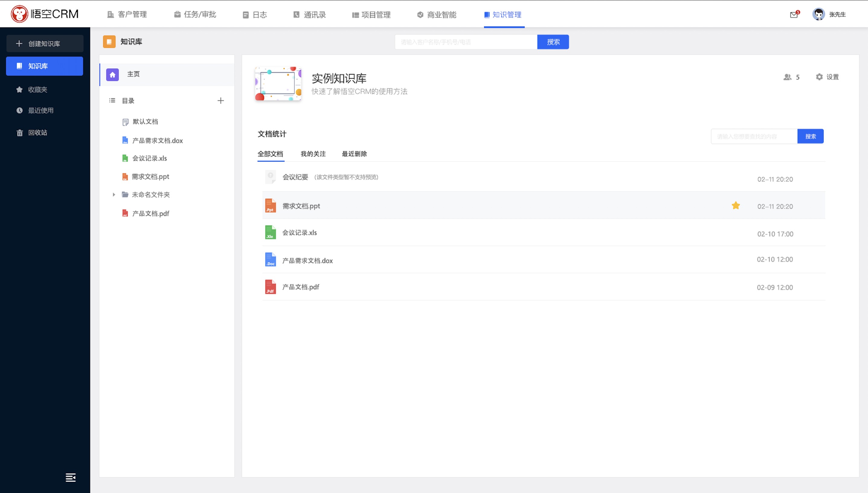Click the 文档统计 搜索 button
Image resolution: width=868 pixels, height=493 pixels.
pyautogui.click(x=810, y=137)
